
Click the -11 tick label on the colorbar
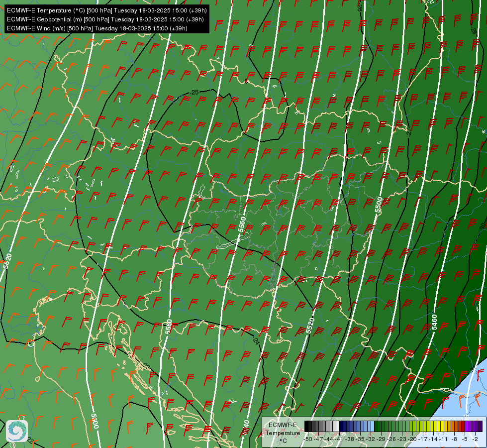pyautogui.click(x=443, y=439)
